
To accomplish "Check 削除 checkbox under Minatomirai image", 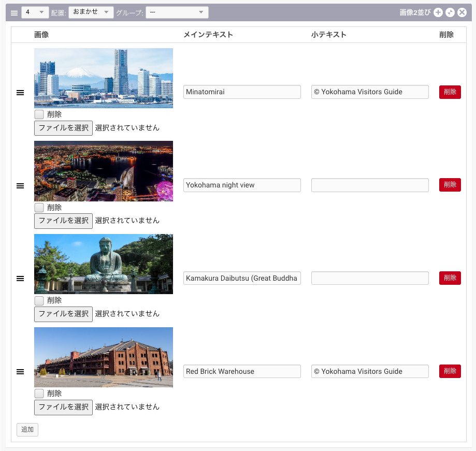I will [39, 114].
